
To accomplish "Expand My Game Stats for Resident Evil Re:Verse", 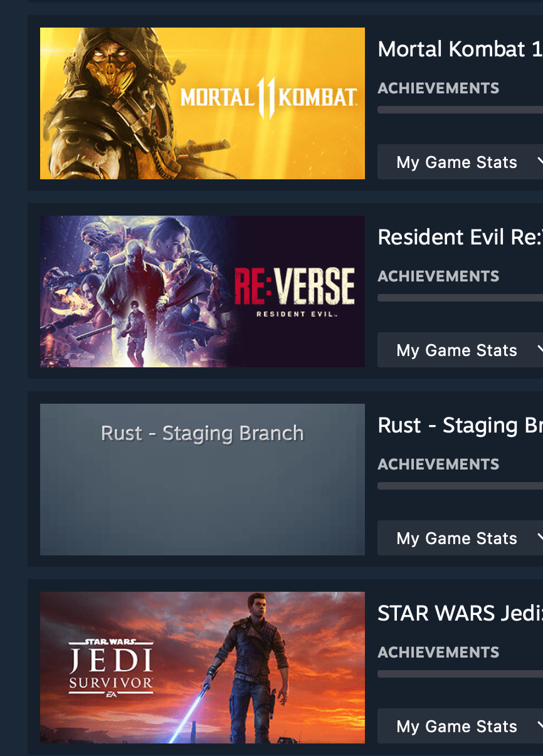I will point(460,350).
